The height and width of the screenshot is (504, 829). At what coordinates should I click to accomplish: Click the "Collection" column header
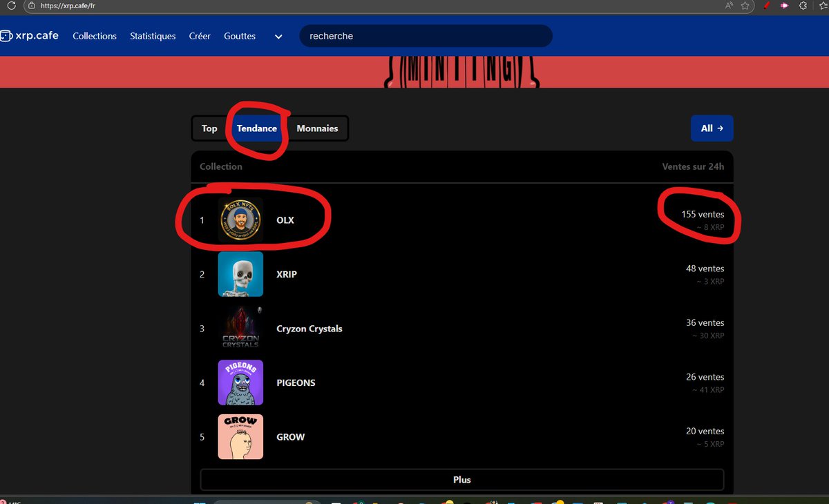221,166
